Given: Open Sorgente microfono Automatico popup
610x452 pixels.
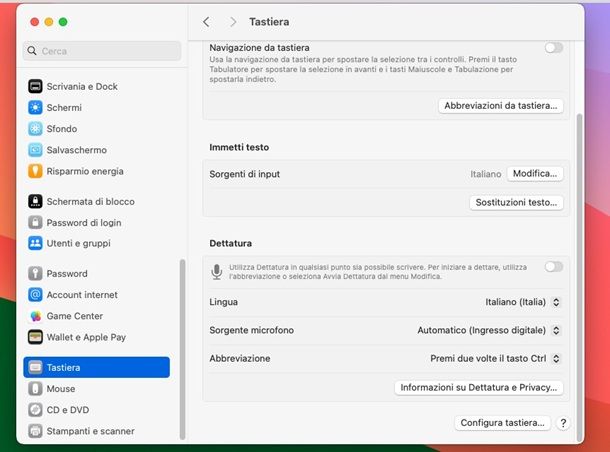Looking at the screenshot, I should click(x=489, y=330).
